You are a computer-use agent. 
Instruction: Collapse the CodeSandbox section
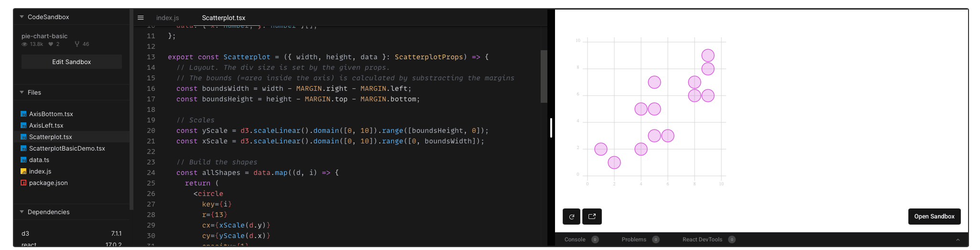coord(22,17)
